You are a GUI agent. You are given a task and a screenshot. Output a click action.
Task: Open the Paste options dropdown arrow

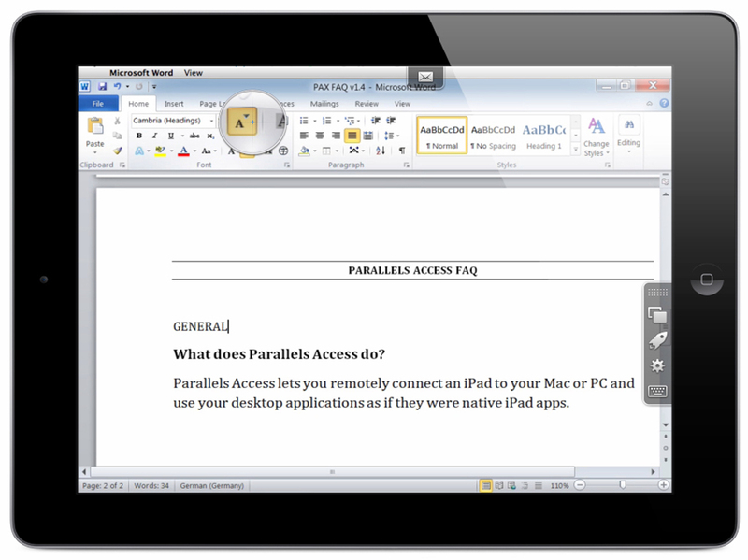point(95,152)
